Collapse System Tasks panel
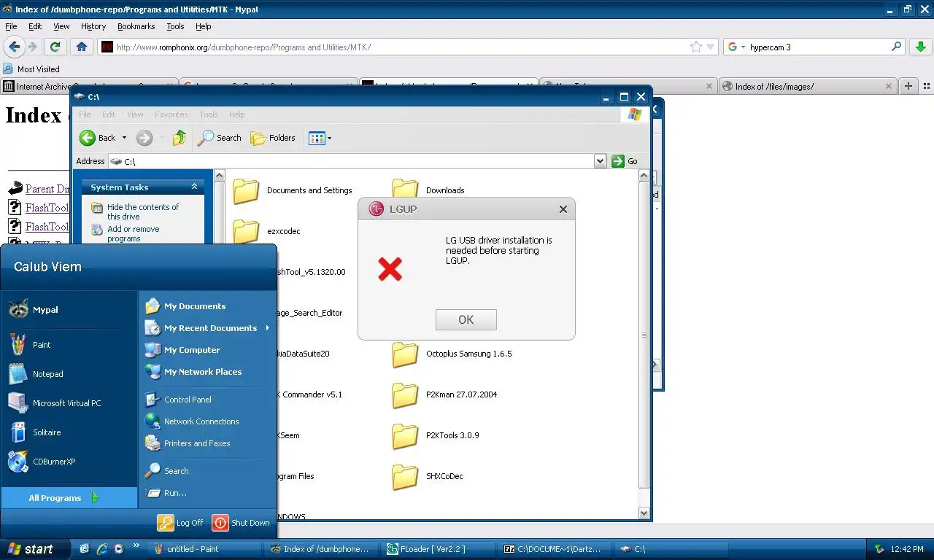 194,187
